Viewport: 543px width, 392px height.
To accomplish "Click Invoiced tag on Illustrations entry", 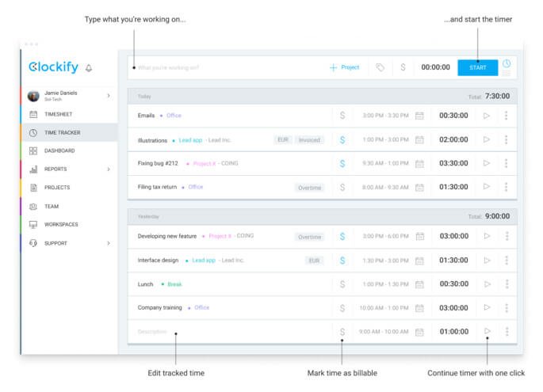I will pyautogui.click(x=309, y=140).
